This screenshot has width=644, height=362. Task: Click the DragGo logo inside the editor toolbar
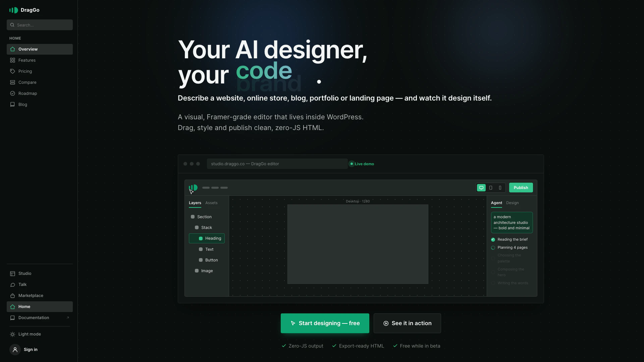[193, 188]
